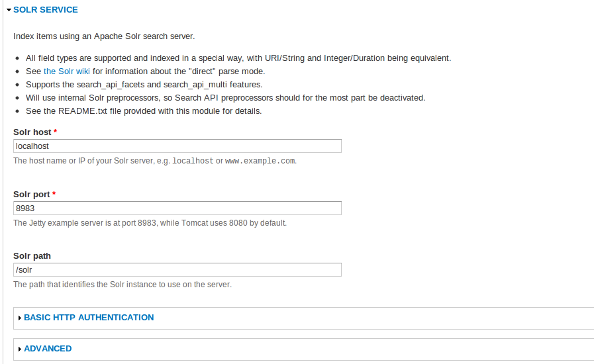Focus the Solr port field showing 8983
The width and height of the screenshot is (594, 364).
pyautogui.click(x=177, y=208)
